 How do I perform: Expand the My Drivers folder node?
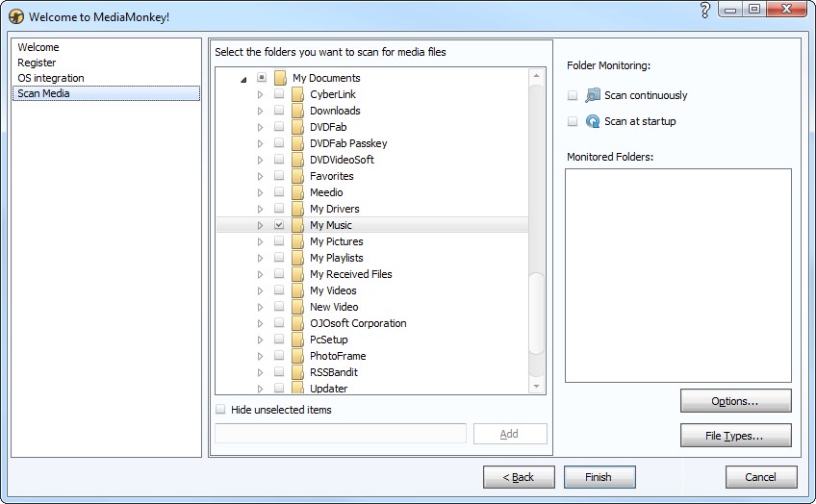[x=260, y=209]
